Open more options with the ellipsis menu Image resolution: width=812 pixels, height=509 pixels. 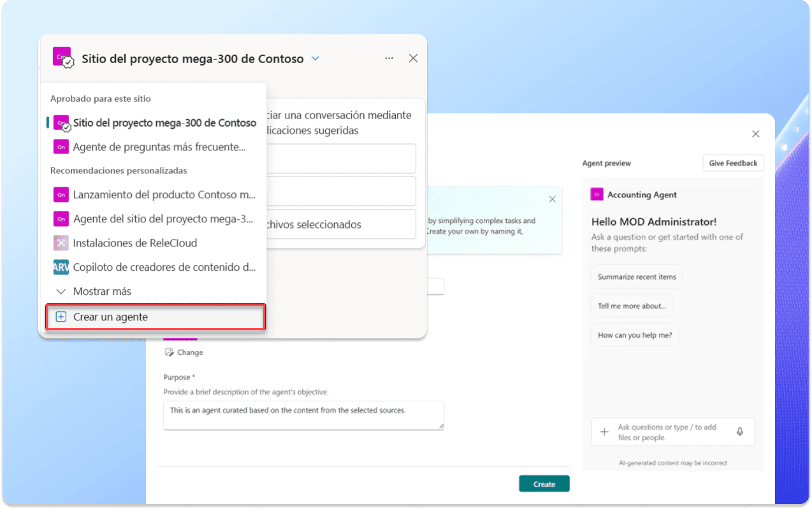389,58
